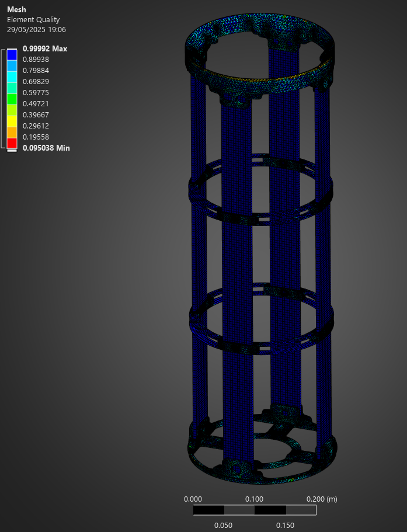The image size is (407, 532).
Task: Click the Mesh legend title
Action: point(16,10)
